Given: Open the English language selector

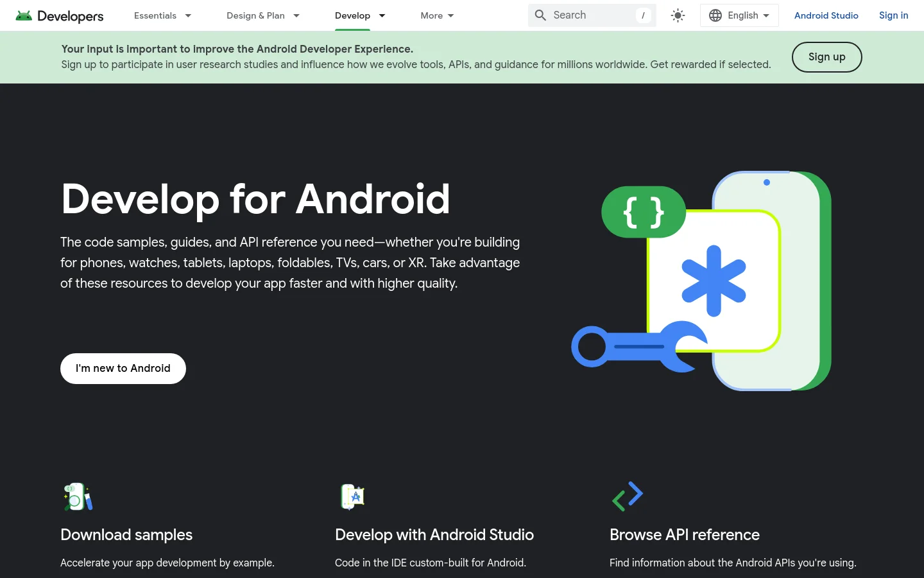Looking at the screenshot, I should pos(739,15).
